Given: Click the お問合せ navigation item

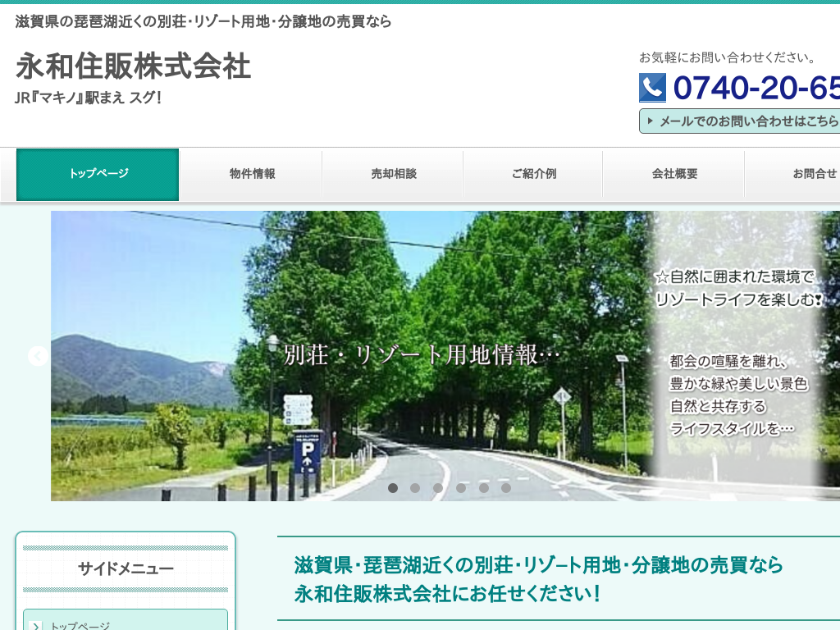Looking at the screenshot, I should pyautogui.click(x=812, y=174).
